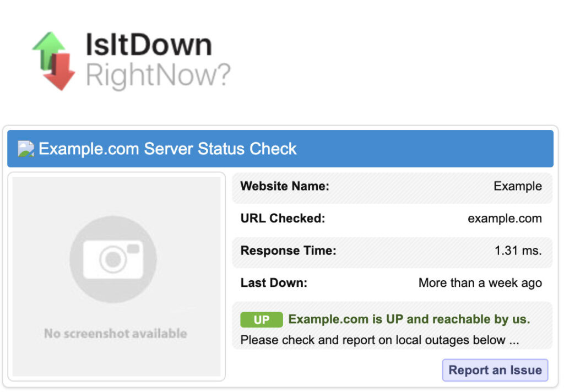Click Example.com is UP and reachable message

click(409, 319)
